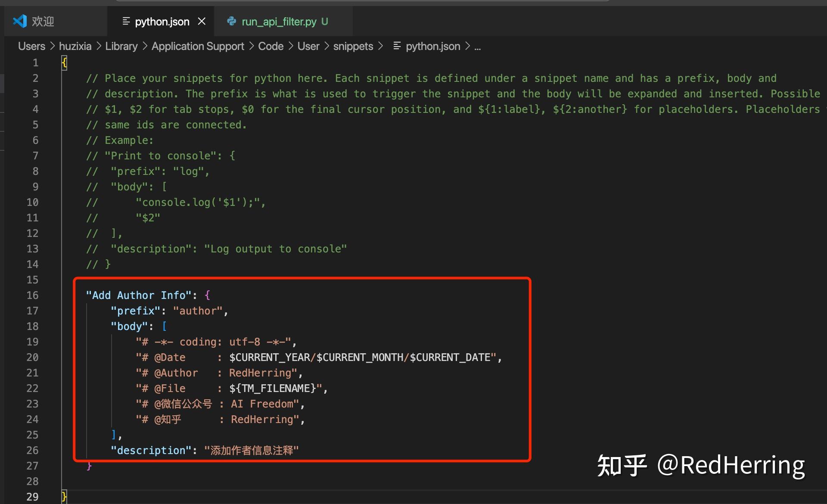This screenshot has height=504, width=827.
Task: Click the curly brace on line 1
Action: [64, 62]
